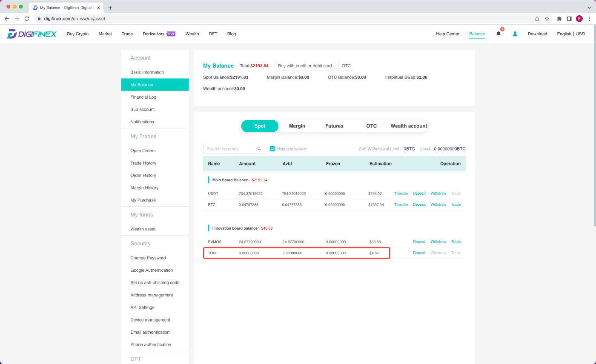The image size is (596, 364).
Task: Click the DigiFinex logo
Action: click(32, 34)
